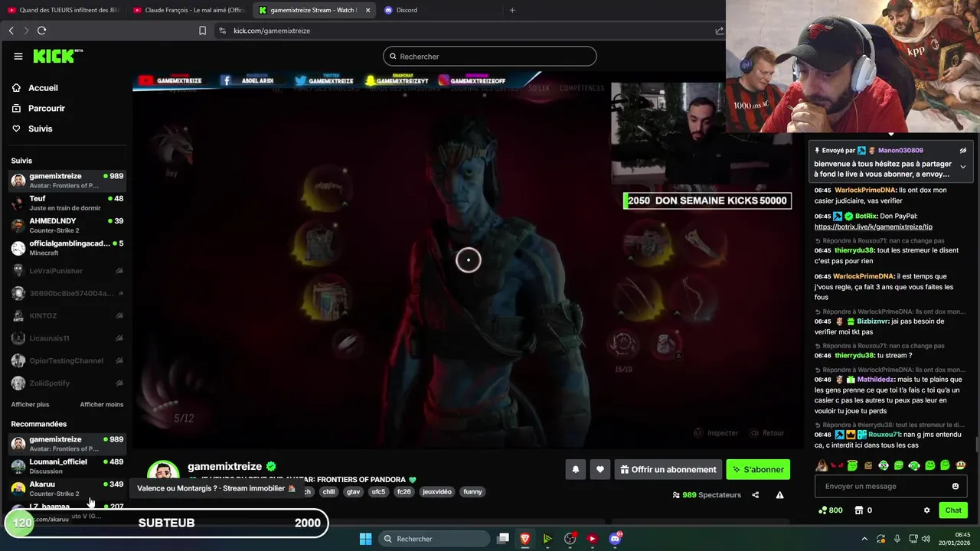
Task: Expand the pinned message chevron in chat
Action: point(962,166)
